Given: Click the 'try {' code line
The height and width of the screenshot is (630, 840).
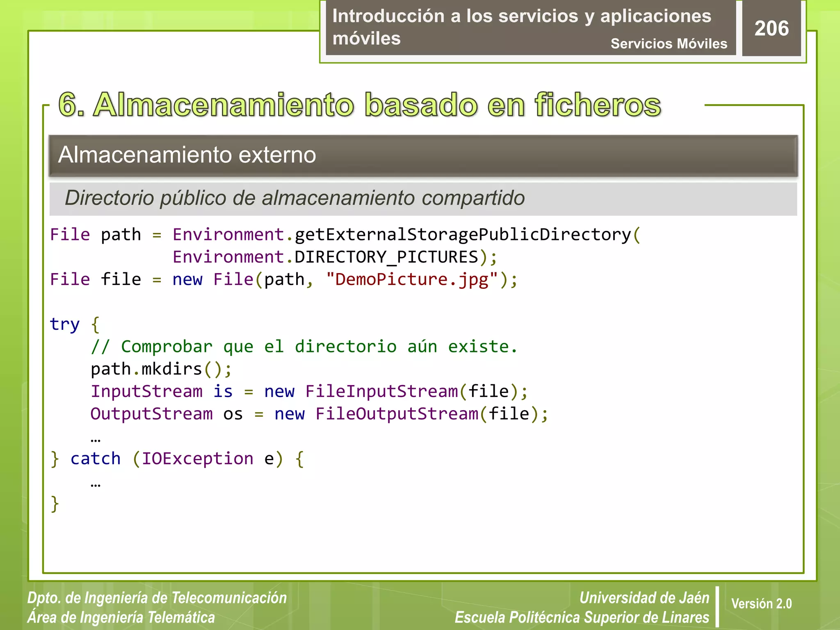Looking at the screenshot, I should pyautogui.click(x=75, y=324).
